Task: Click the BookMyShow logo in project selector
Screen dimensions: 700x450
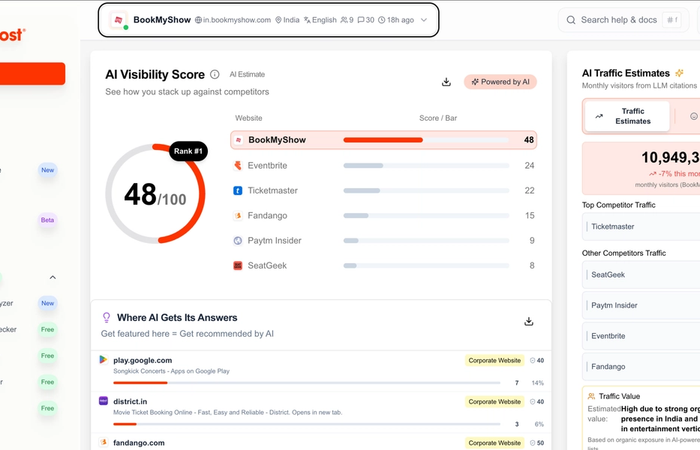Action: point(118,20)
